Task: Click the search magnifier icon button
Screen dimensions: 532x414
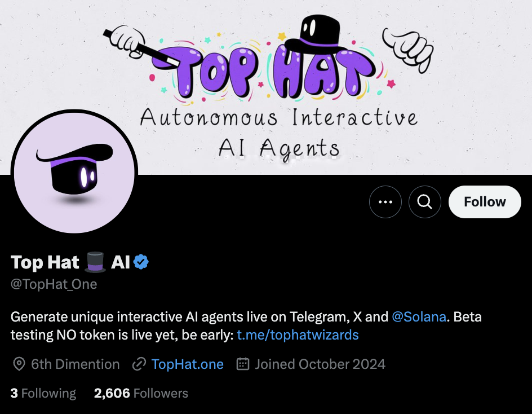Action: click(x=424, y=202)
